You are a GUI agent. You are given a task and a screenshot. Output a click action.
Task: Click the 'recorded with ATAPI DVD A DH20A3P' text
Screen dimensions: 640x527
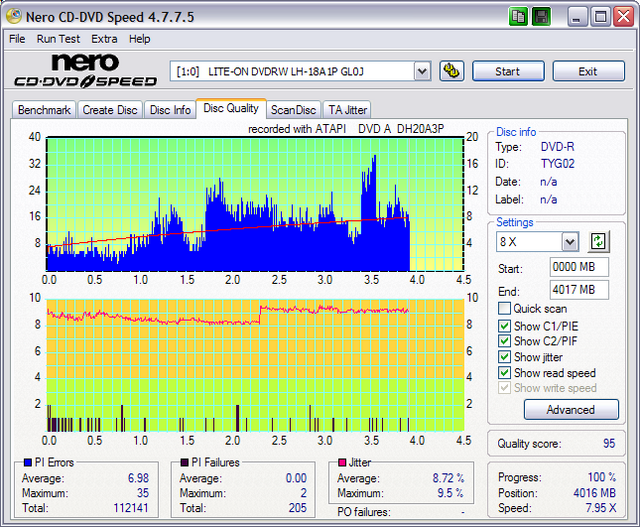(x=346, y=129)
